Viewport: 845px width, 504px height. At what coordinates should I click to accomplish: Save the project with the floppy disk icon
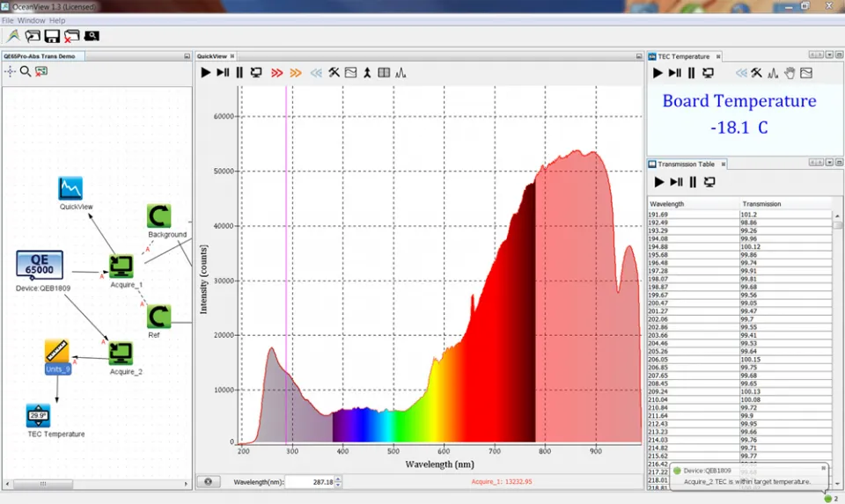(52, 36)
